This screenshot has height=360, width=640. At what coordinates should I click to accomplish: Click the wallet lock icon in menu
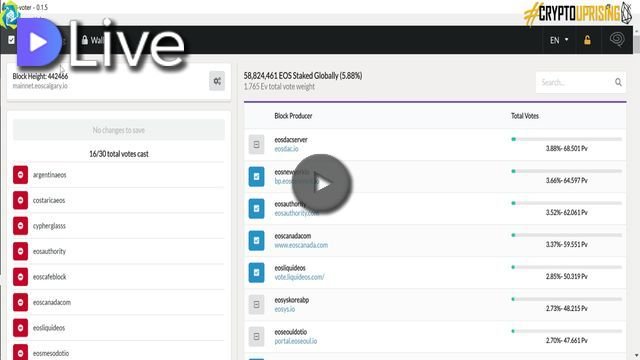pyautogui.click(x=85, y=40)
